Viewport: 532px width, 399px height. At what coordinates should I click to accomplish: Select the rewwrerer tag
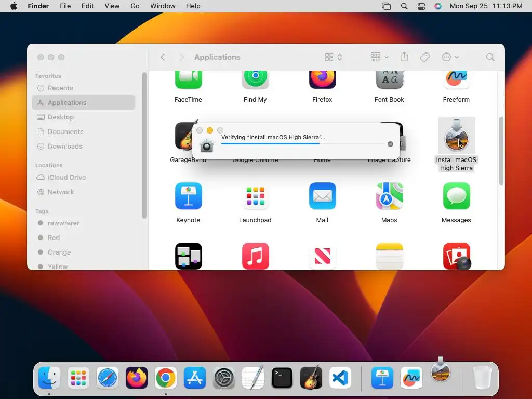point(84,223)
